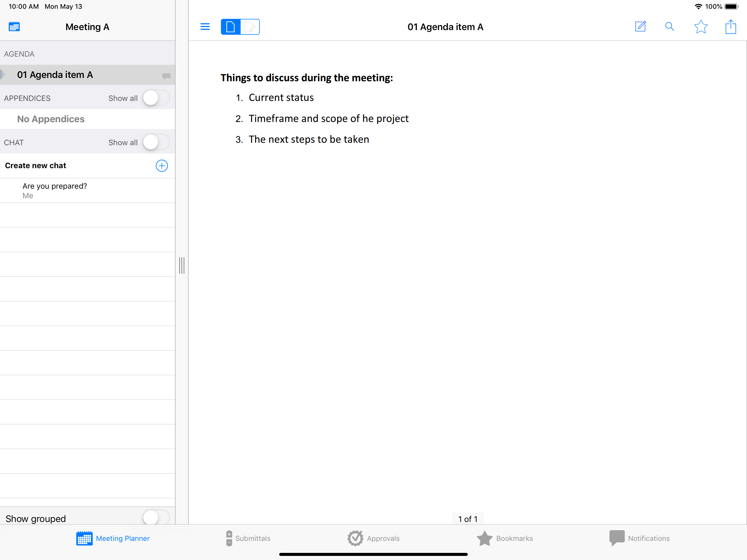Click the '1 of 1' page indicator
The height and width of the screenshot is (560, 747).
point(468,519)
